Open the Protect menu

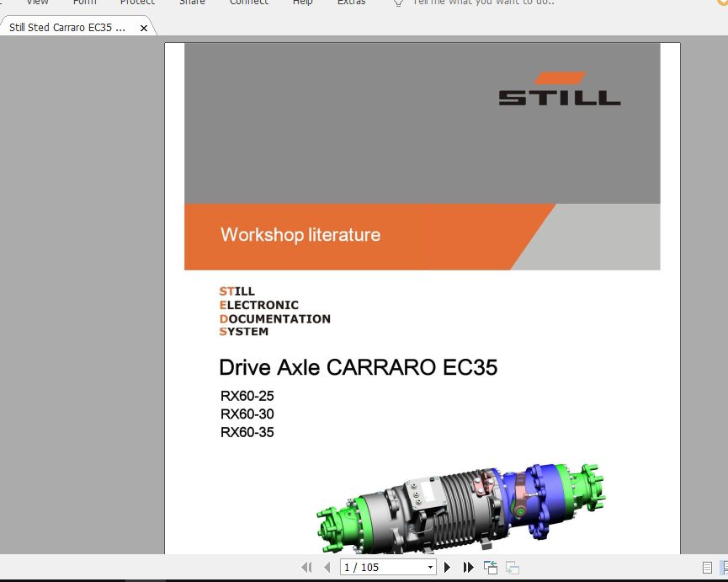[137, 3]
